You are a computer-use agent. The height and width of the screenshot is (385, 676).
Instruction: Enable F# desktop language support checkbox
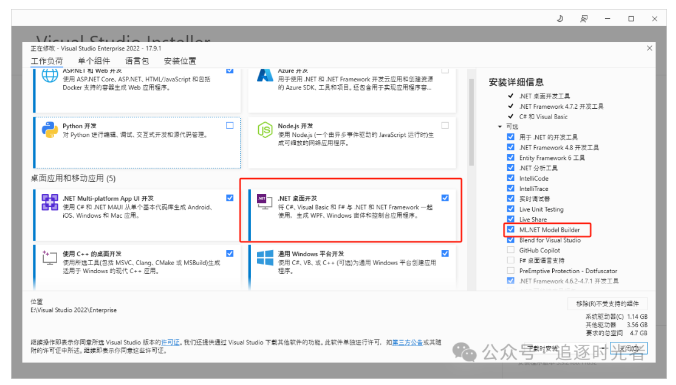point(510,260)
